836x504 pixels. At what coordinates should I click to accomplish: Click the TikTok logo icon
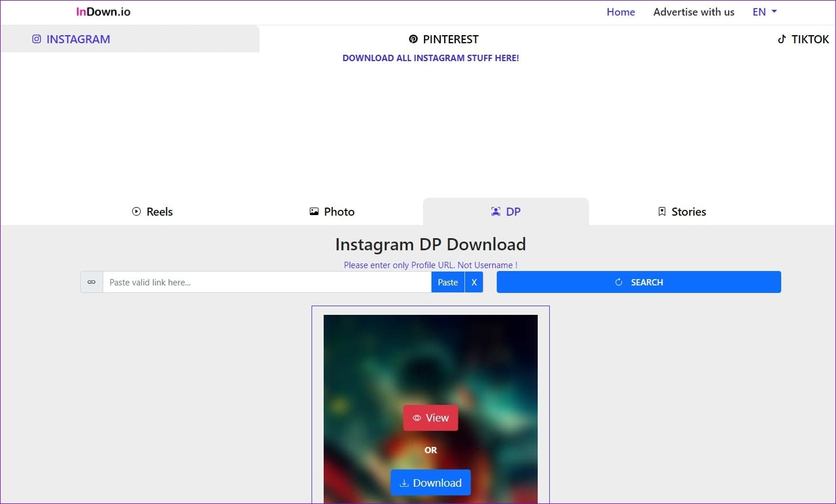[782, 39]
